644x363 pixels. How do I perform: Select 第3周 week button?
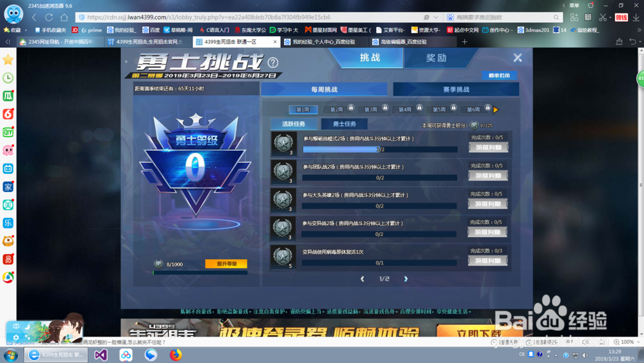(371, 110)
